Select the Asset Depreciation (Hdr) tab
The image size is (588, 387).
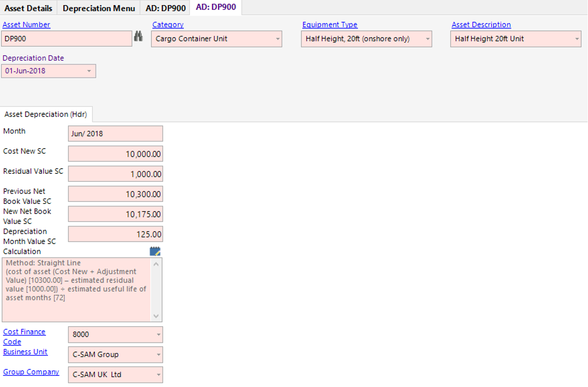click(x=46, y=114)
